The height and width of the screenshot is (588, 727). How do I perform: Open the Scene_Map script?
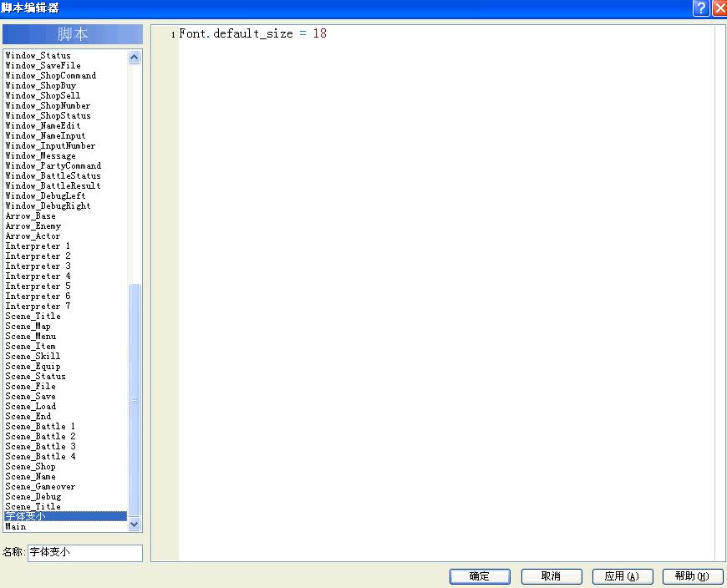tap(65, 327)
